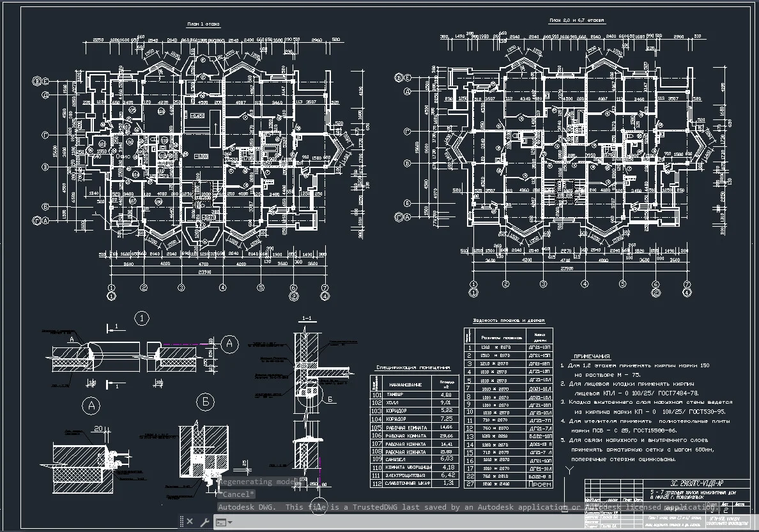Click the command prompt icon
759x532 pixels.
220,522
